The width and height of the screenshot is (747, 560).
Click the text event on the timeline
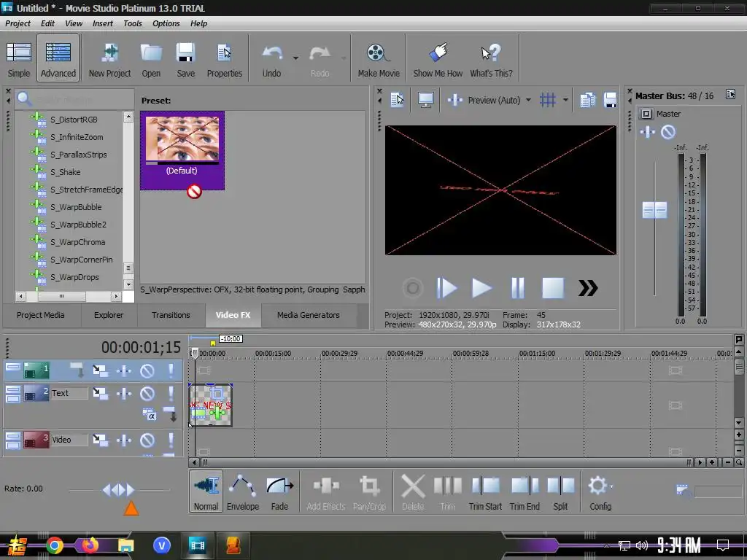211,405
